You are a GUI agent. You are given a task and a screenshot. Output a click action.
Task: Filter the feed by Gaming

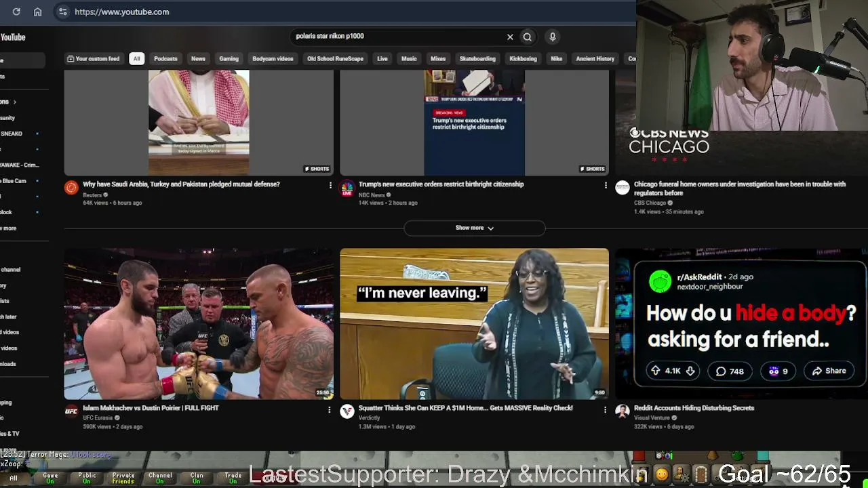229,59
